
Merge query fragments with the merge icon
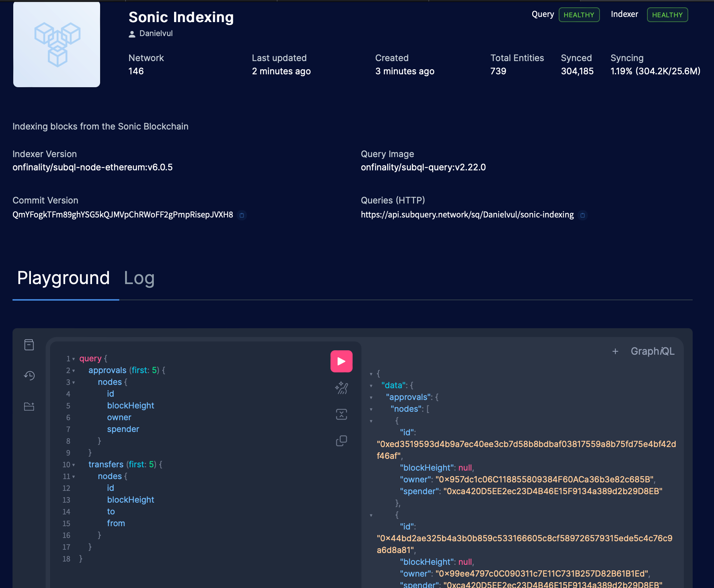(x=341, y=414)
